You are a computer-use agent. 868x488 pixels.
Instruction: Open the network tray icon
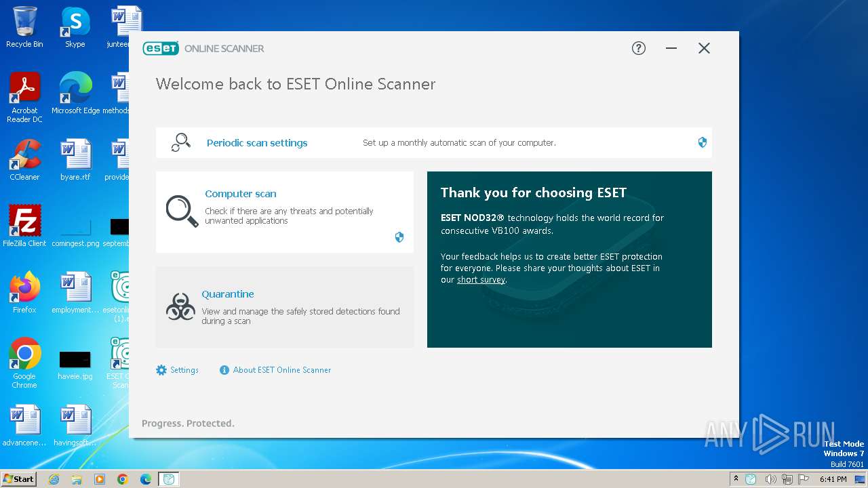(787, 479)
